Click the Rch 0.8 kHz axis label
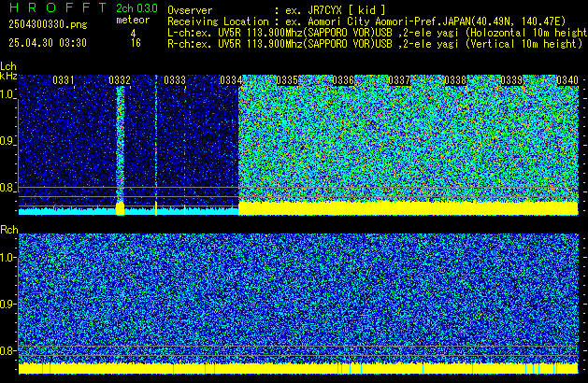The width and height of the screenshot is (588, 383). coord(7,350)
